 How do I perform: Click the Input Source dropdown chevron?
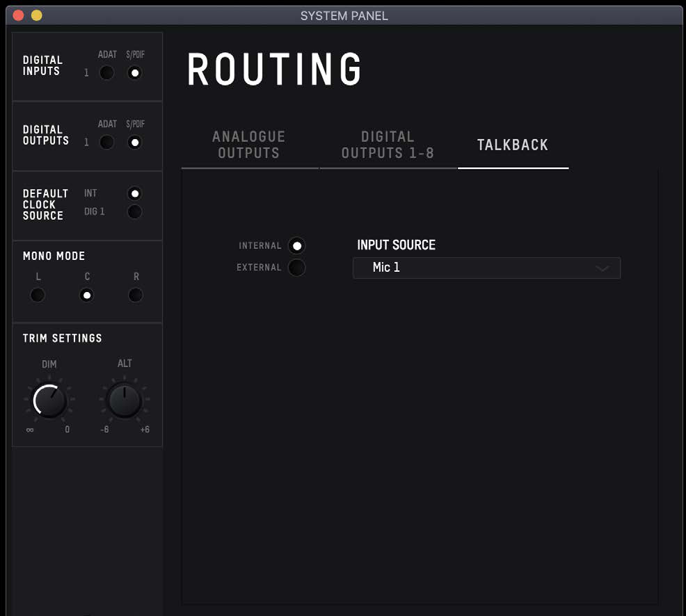click(x=603, y=268)
